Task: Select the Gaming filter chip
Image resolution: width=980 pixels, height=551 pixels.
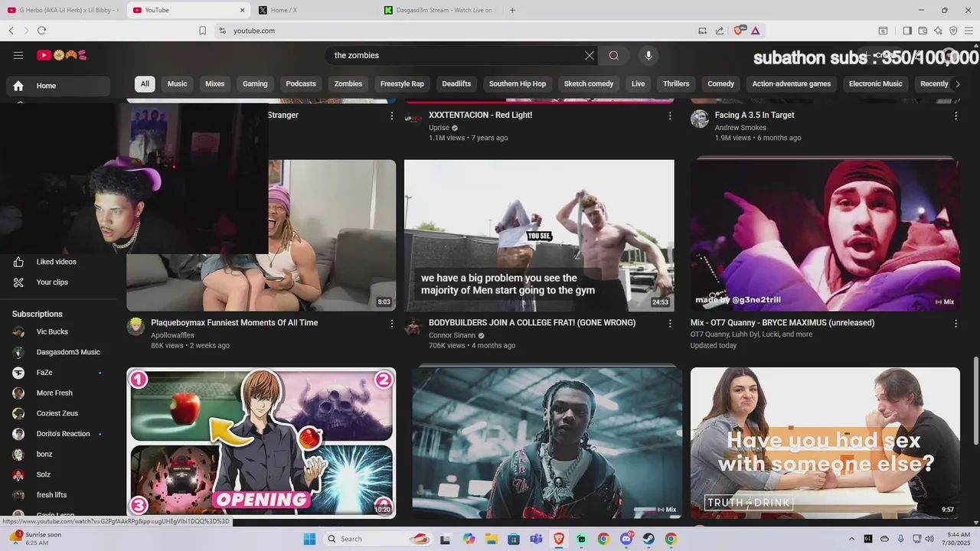Action: 255,84
